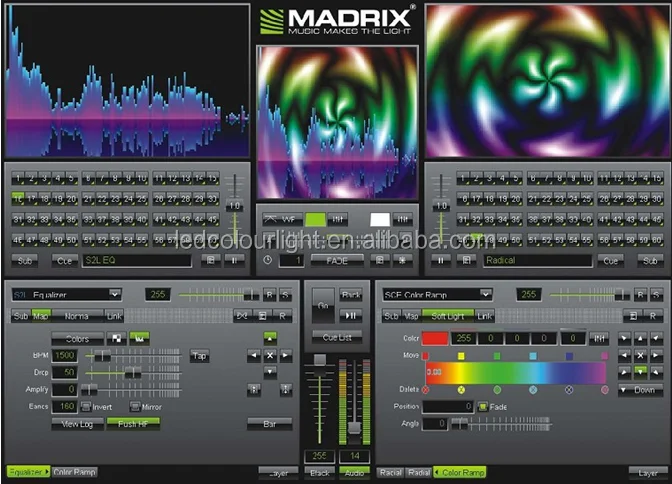Toggle the Invert checkbox
Viewport: 672px width, 484px height.
86,406
